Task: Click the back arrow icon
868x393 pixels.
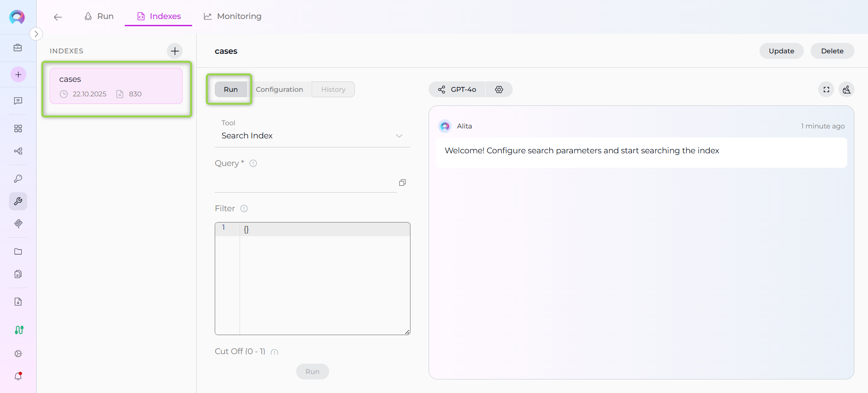Action: pos(58,17)
